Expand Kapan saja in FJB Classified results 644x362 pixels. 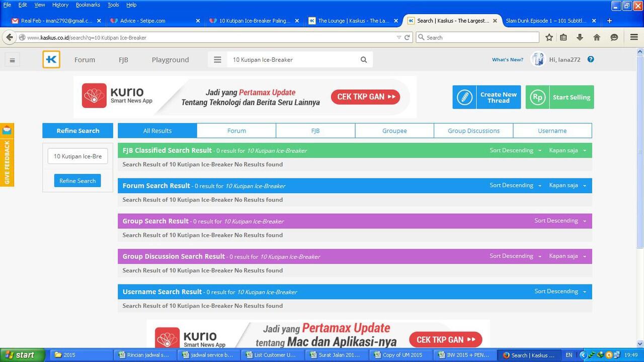[568, 150]
